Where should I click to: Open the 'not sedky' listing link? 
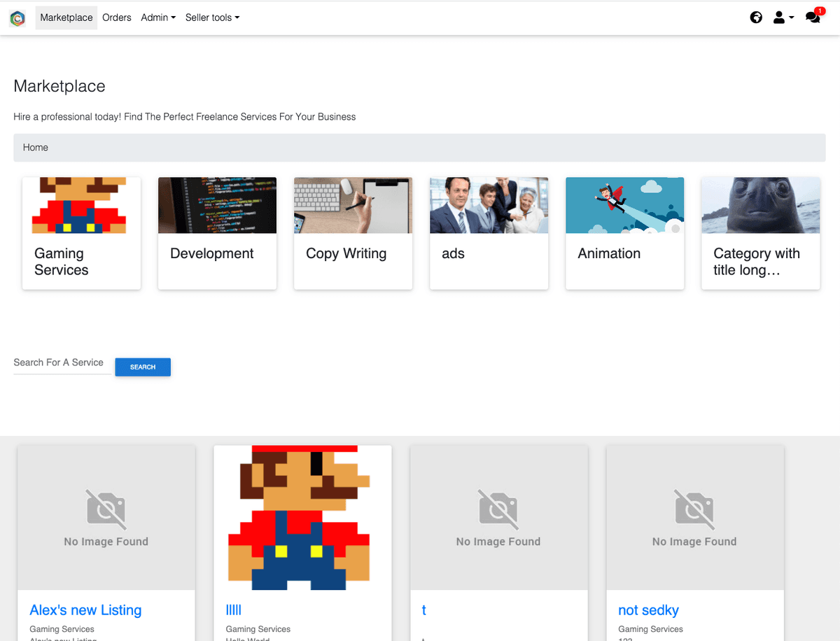(x=648, y=610)
